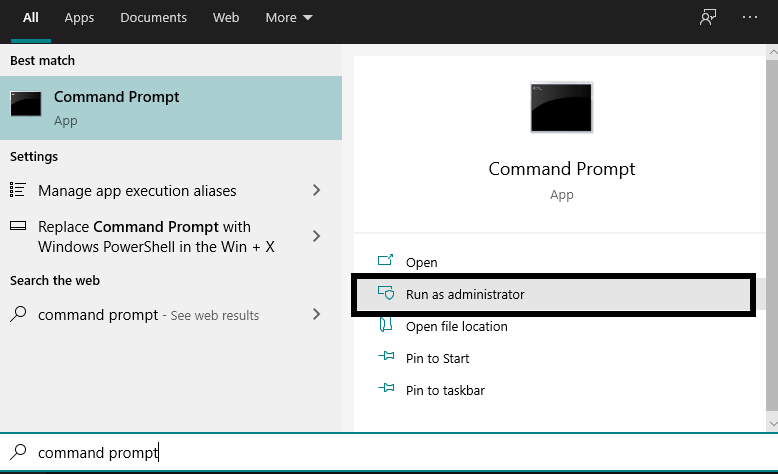Click the large Command Prompt preview thumbnail
The height and width of the screenshot is (474, 778).
[561, 107]
